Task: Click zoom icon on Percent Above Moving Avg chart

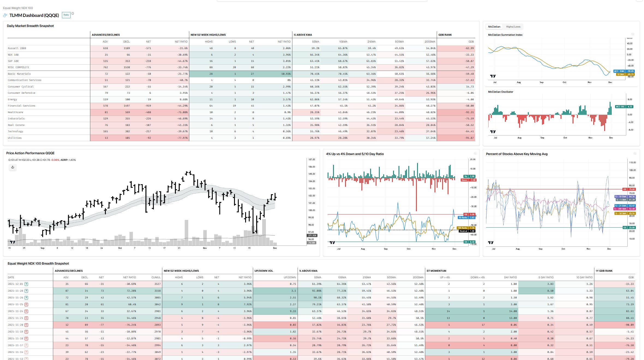Action: coord(635,153)
